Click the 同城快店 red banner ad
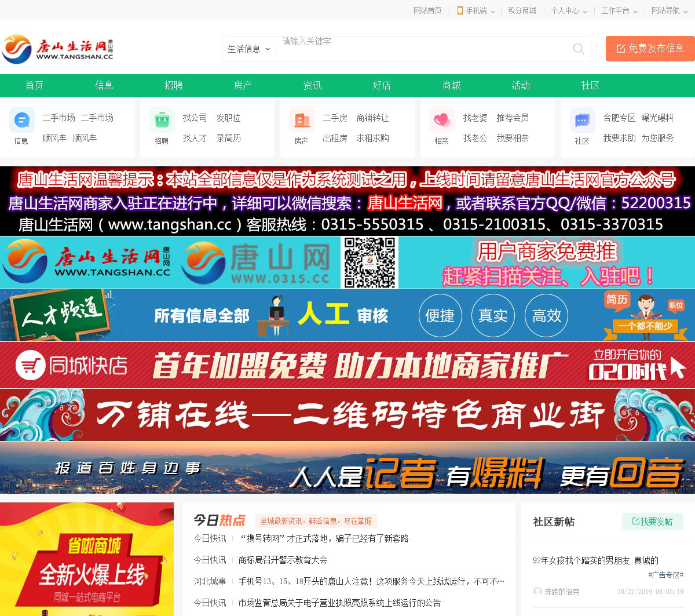The height and width of the screenshot is (616, 695). [348, 365]
